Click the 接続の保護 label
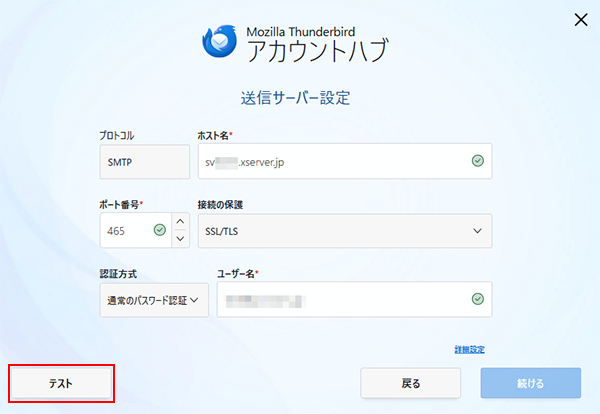600x414 pixels. point(220,205)
